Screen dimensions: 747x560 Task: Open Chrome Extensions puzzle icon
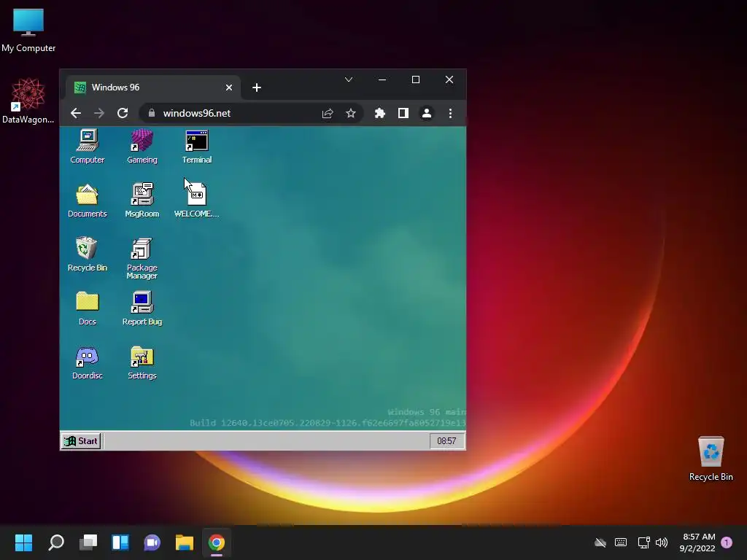[379, 113]
